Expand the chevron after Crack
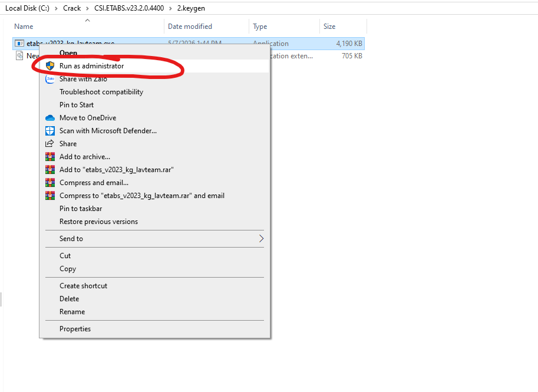The image size is (538, 392). pos(87,8)
